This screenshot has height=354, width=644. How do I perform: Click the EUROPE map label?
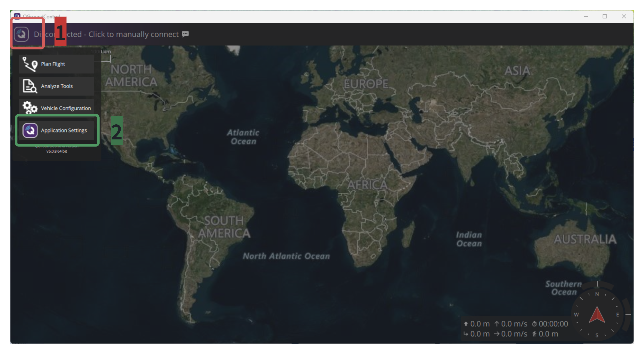pos(366,84)
